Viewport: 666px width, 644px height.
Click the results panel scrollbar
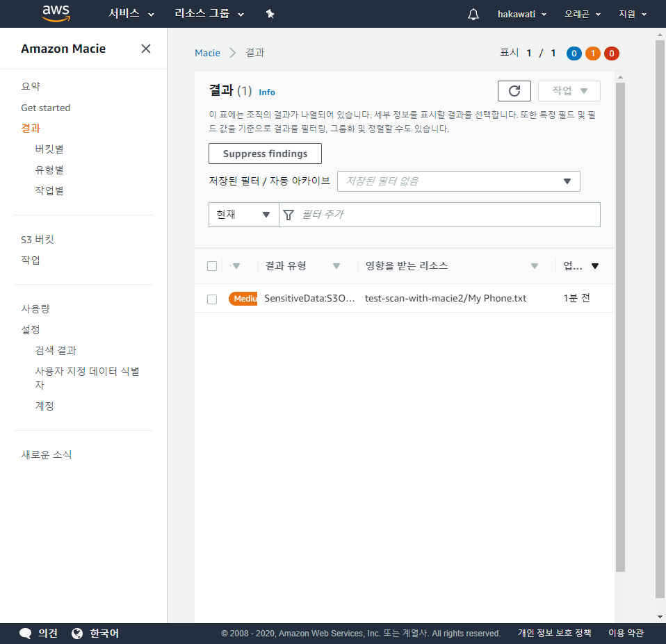[x=620, y=327]
